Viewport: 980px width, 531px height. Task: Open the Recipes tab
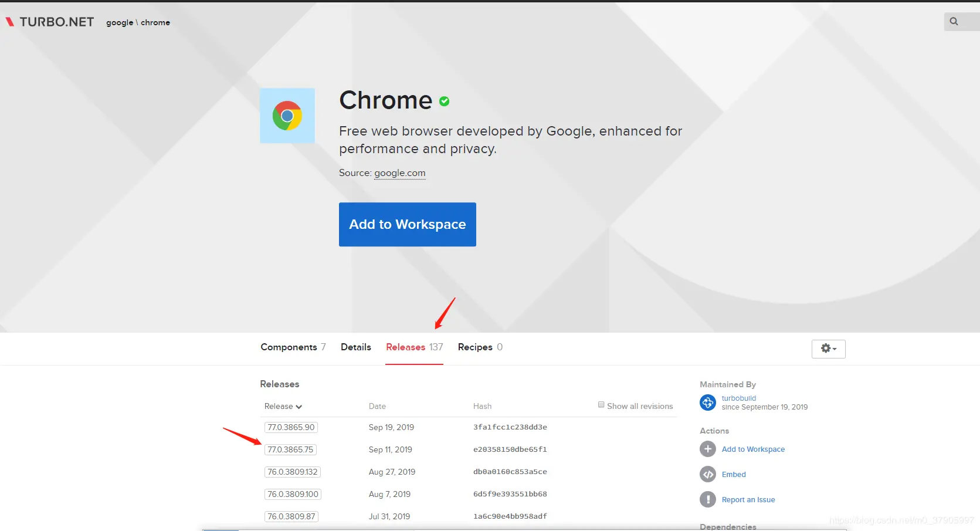click(x=480, y=347)
